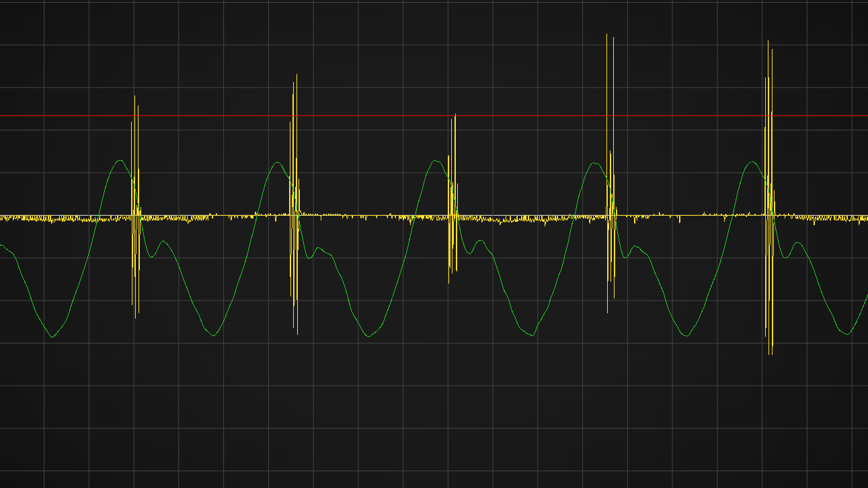Viewport: 868px width, 488px height.
Task: Click the third, middle yellow spike burst
Action: pos(452,202)
